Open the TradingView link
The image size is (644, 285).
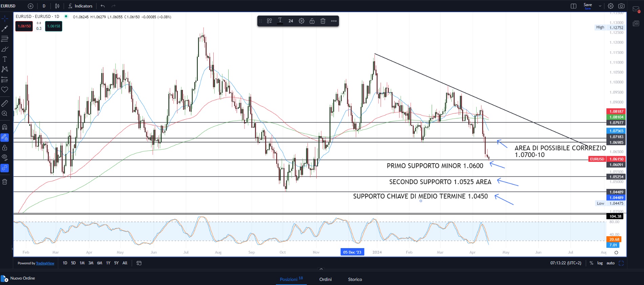[45, 263]
